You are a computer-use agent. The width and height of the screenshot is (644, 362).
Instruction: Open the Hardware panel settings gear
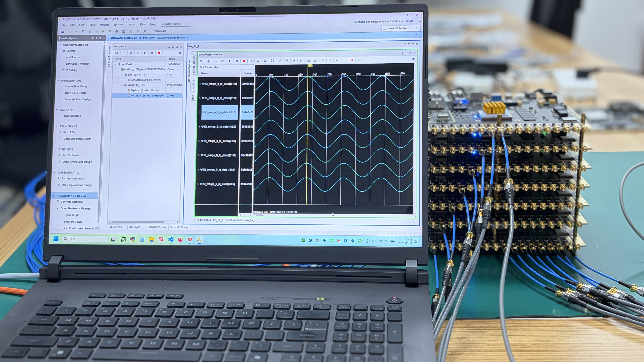[x=179, y=53]
